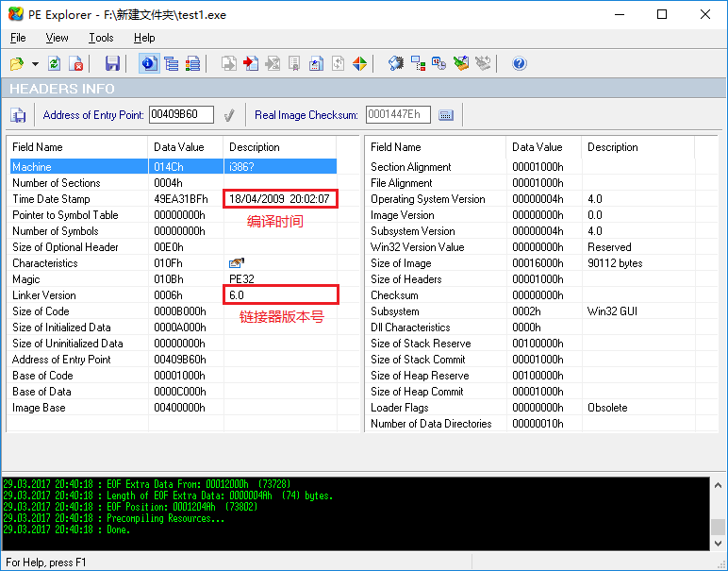Select the Image Base row

pyautogui.click(x=174, y=408)
